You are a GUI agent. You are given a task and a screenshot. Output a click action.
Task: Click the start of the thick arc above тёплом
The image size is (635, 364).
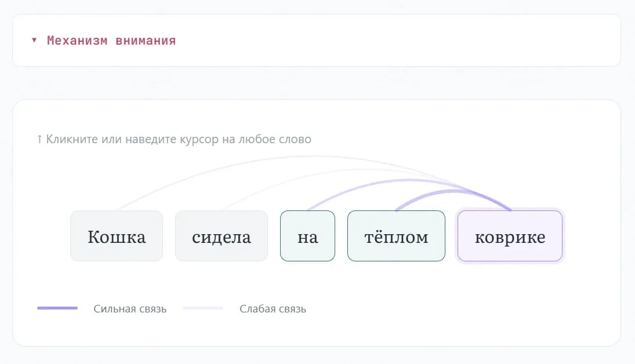pos(397,209)
